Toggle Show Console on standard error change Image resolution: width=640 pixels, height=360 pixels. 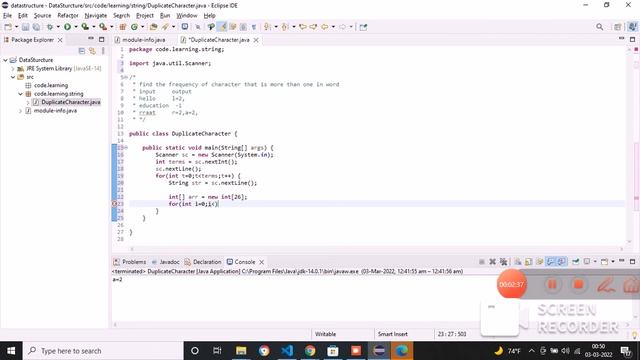click(562, 262)
